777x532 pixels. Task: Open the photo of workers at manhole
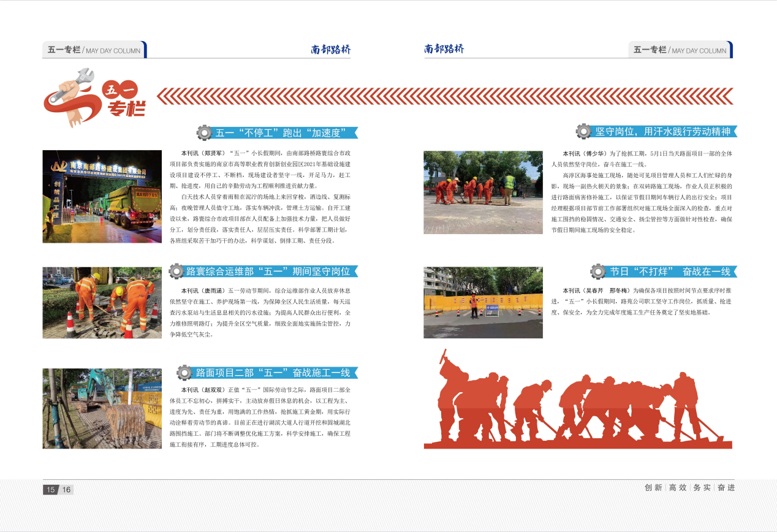click(102, 303)
